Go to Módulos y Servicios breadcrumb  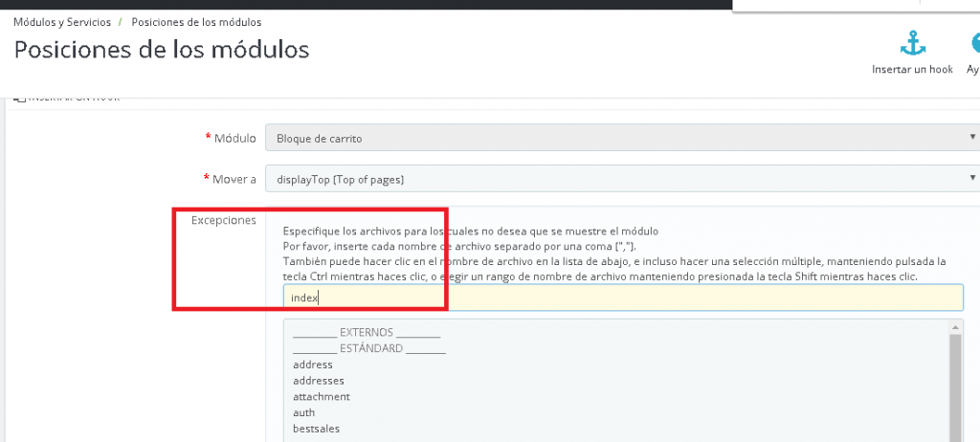coord(62,21)
